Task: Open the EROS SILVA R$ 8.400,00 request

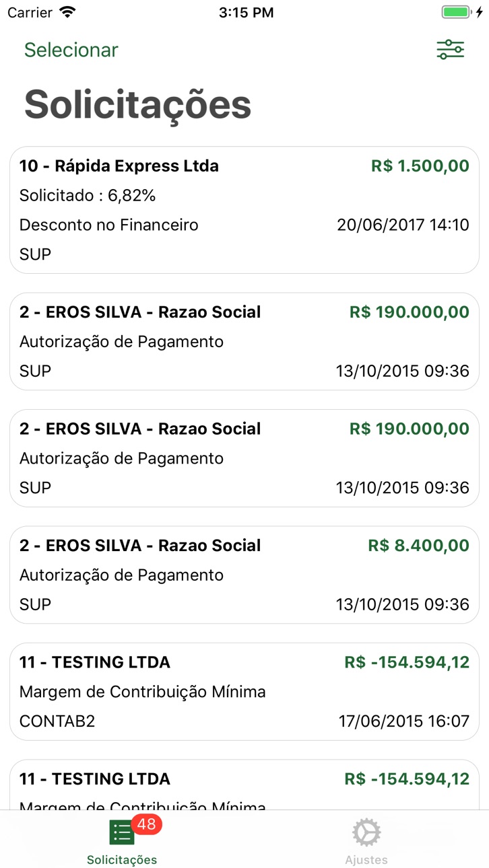Action: click(x=244, y=575)
